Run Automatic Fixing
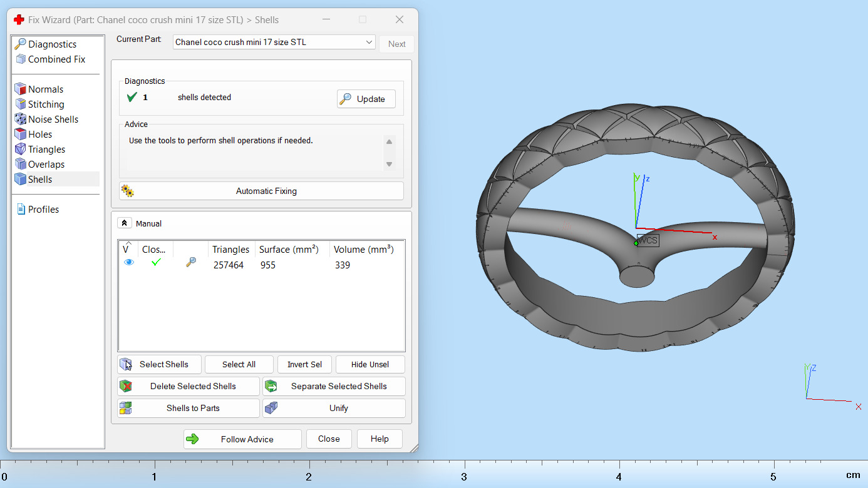Viewport: 868px width, 488px height. [x=261, y=191]
